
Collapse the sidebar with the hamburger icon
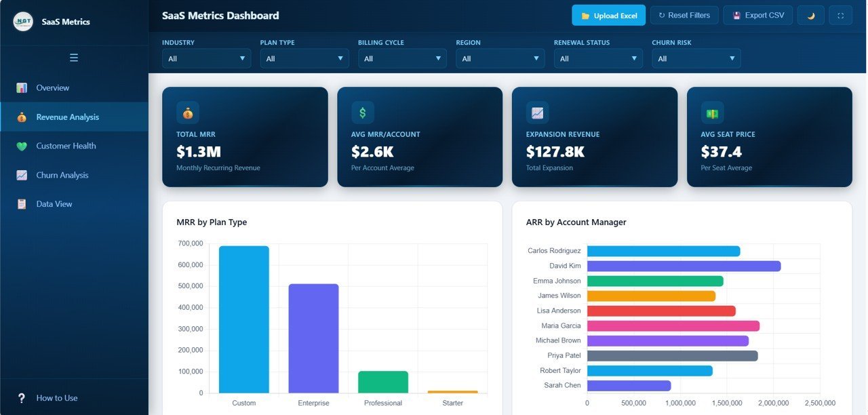(74, 57)
